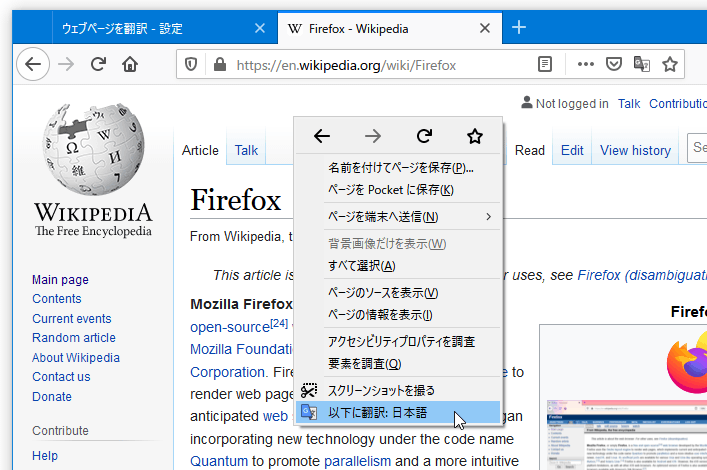Bookmark this page with star icon

pos(670,65)
